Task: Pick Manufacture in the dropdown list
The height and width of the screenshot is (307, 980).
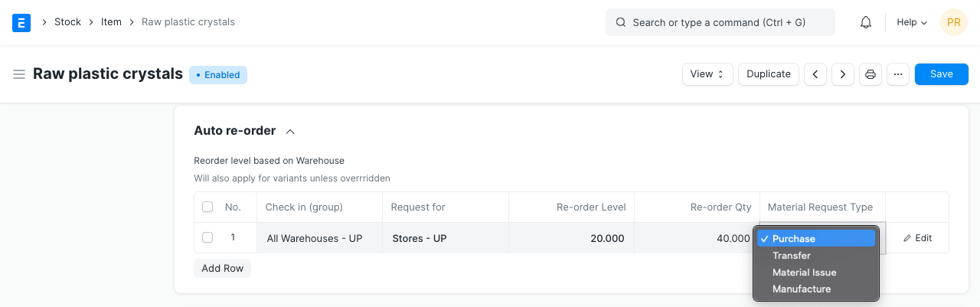Action: tap(802, 289)
